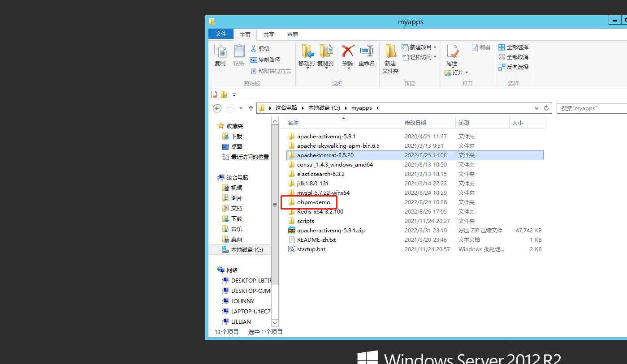Select the apache-activemq-5.9.1.zip archive
The height and width of the screenshot is (364, 627).
pos(331,230)
